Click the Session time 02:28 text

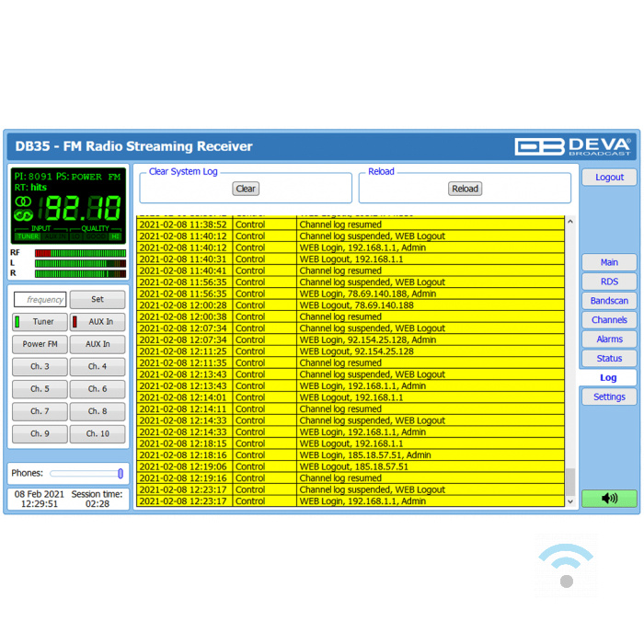pyautogui.click(x=97, y=499)
